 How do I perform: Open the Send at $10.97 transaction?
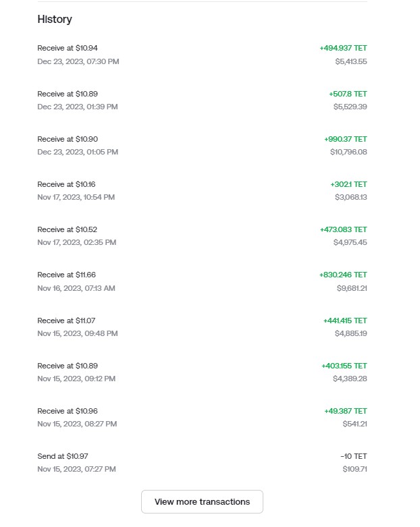click(x=63, y=456)
